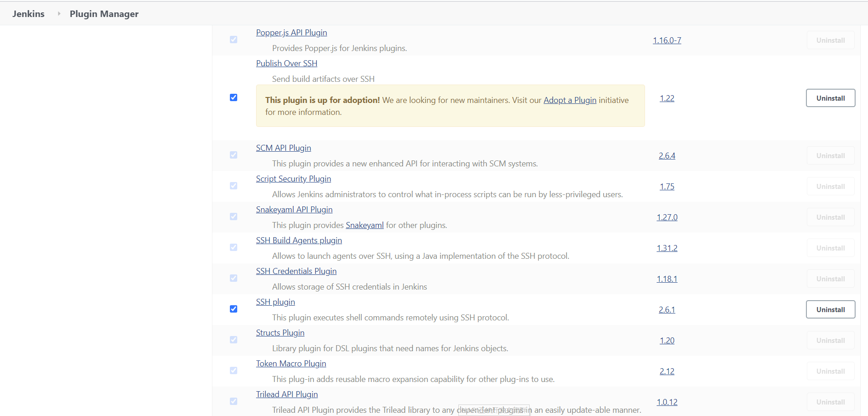Open the Structs Plugin link
The height and width of the screenshot is (416, 868).
tap(280, 333)
